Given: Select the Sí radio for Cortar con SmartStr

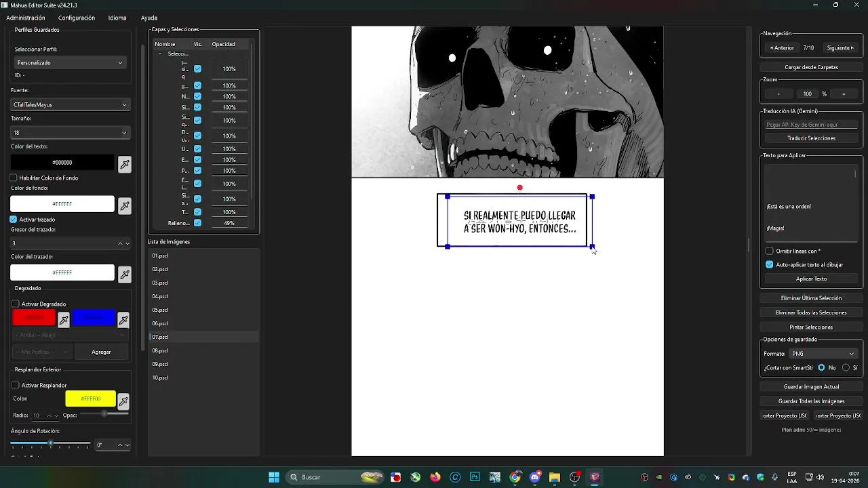Looking at the screenshot, I should (846, 367).
